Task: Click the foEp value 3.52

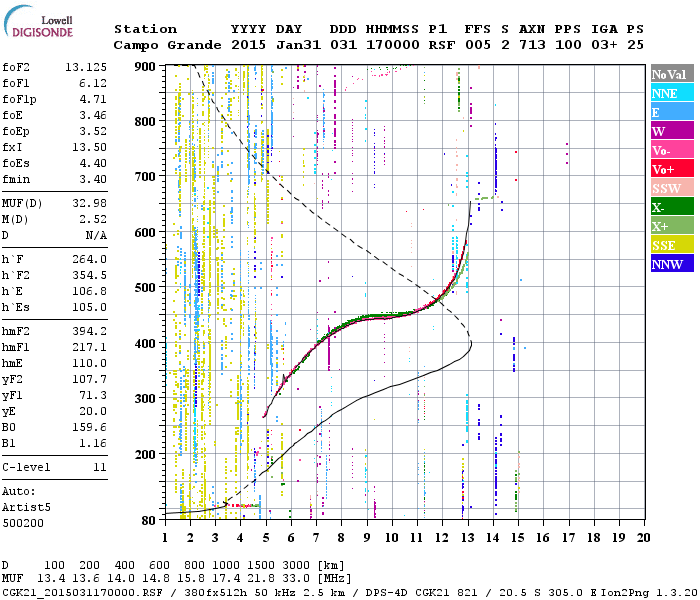Action: [x=93, y=132]
